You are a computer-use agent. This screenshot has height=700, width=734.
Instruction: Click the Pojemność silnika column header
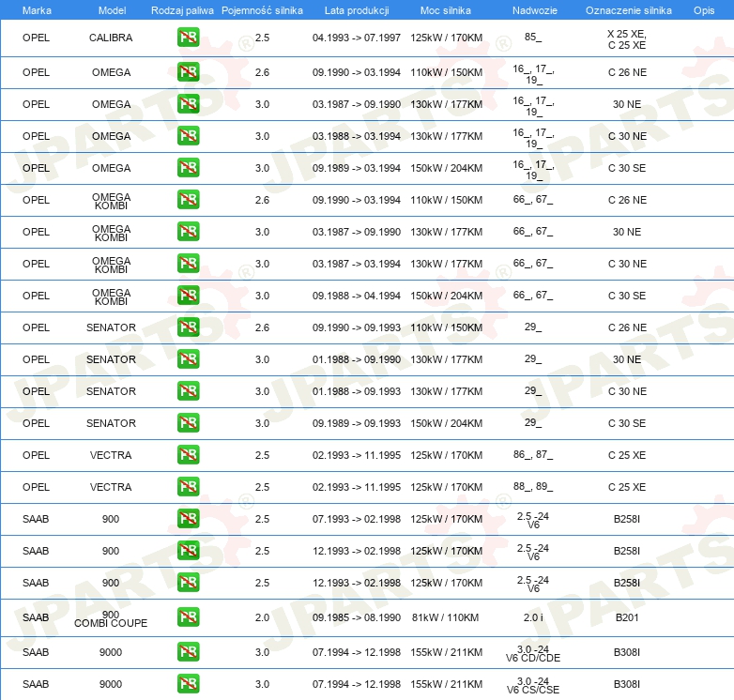click(262, 10)
